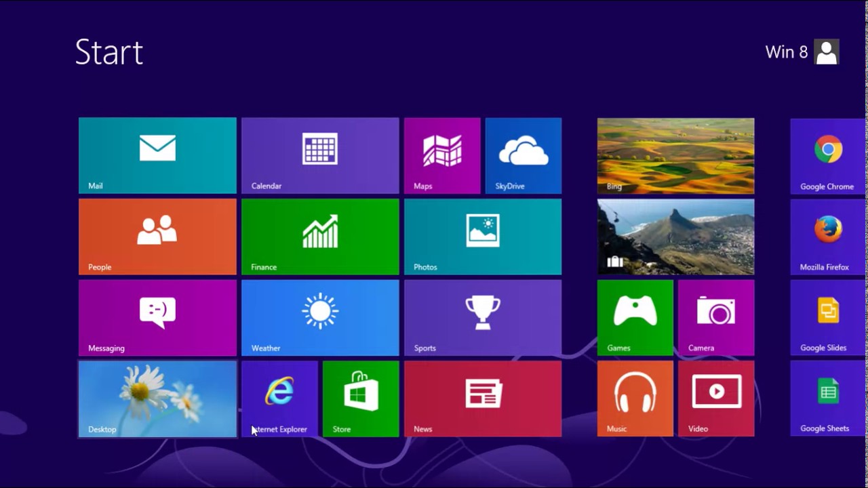Viewport: 868px width, 488px height.
Task: Open the Desktop tile with daisies
Action: coord(157,399)
